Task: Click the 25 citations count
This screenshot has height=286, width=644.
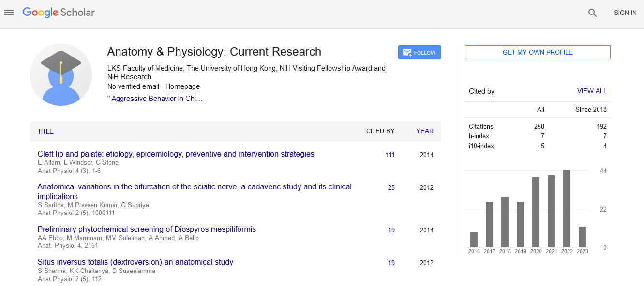Action: 391,188
